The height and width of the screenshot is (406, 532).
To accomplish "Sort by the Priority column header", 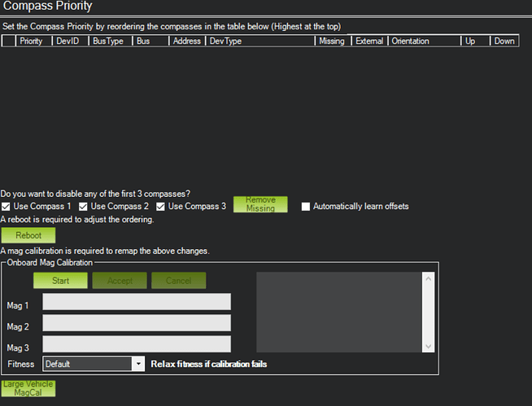I will pyautogui.click(x=33, y=41).
